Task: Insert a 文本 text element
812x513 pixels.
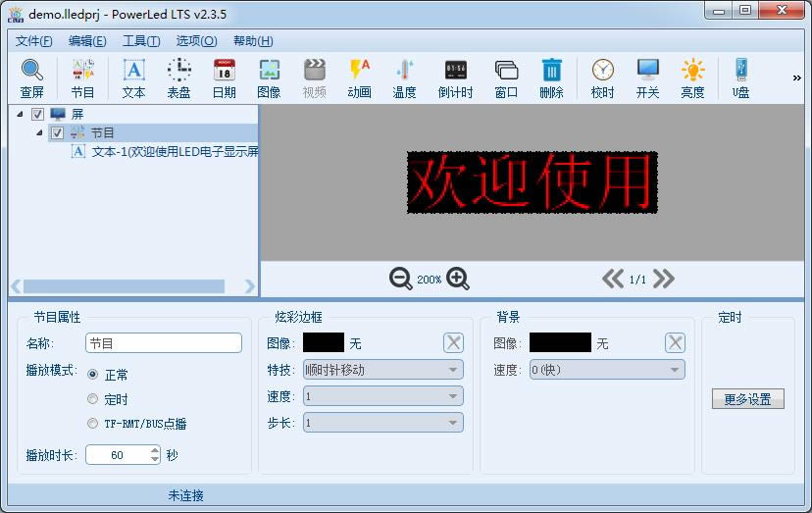Action: (x=133, y=78)
